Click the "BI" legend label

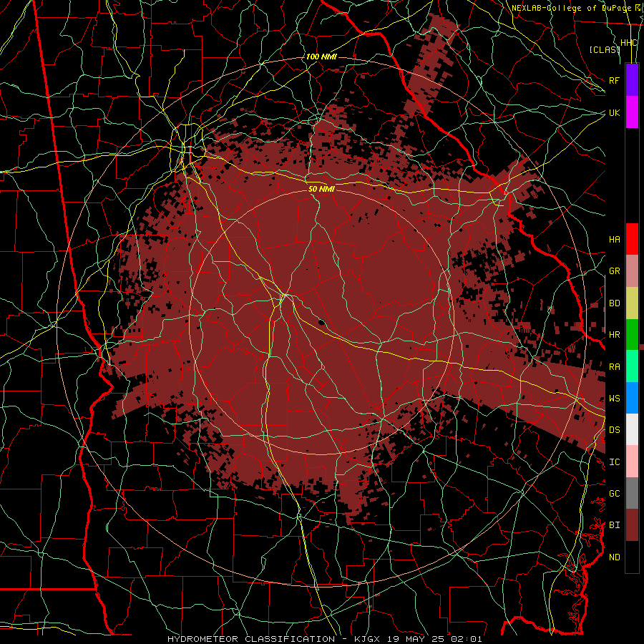tap(614, 525)
